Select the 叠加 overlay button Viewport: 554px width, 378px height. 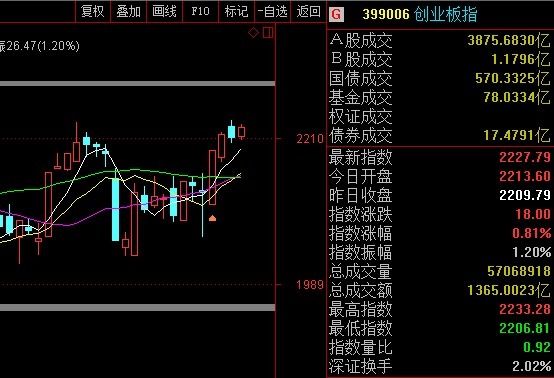(x=129, y=11)
